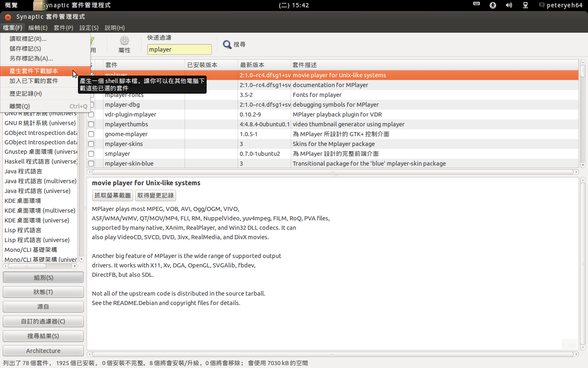Click the 概覽 activities button
588x368 pixels.
(11, 5)
